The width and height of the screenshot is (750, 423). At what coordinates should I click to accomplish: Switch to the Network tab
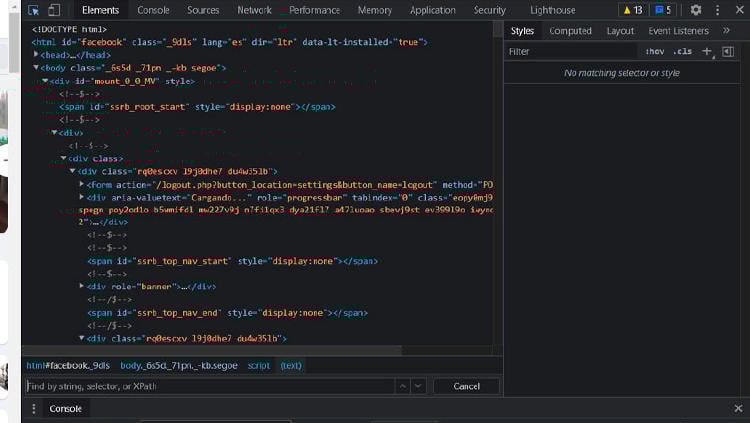(x=254, y=10)
